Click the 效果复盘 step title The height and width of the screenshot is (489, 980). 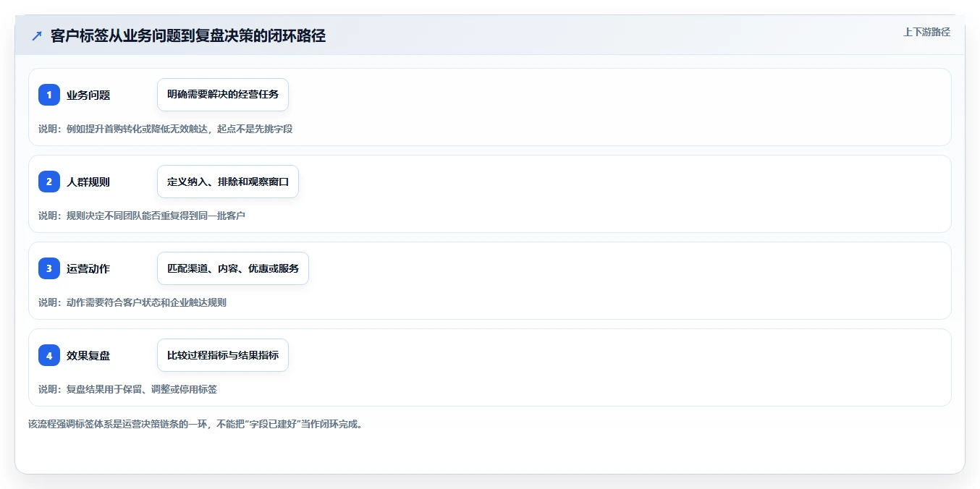click(x=88, y=355)
